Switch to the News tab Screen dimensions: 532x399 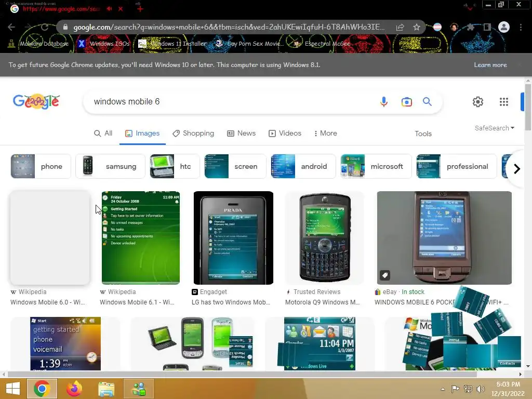pyautogui.click(x=241, y=134)
